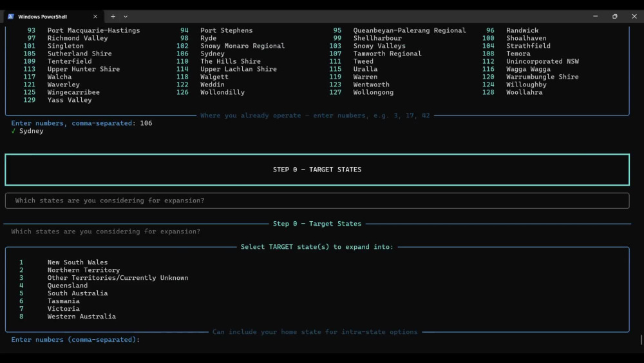The height and width of the screenshot is (363, 644).
Task: Click 'The Hills Shire' entry
Action: coord(231,61)
